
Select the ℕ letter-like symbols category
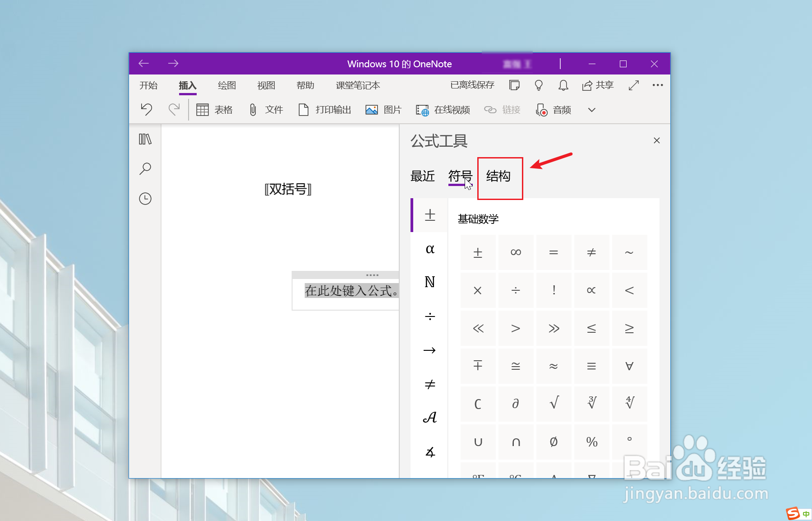pos(430,282)
